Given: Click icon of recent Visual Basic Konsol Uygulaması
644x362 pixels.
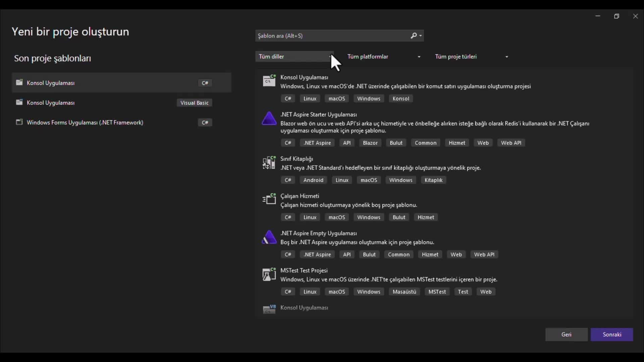Looking at the screenshot, I should pos(19,102).
